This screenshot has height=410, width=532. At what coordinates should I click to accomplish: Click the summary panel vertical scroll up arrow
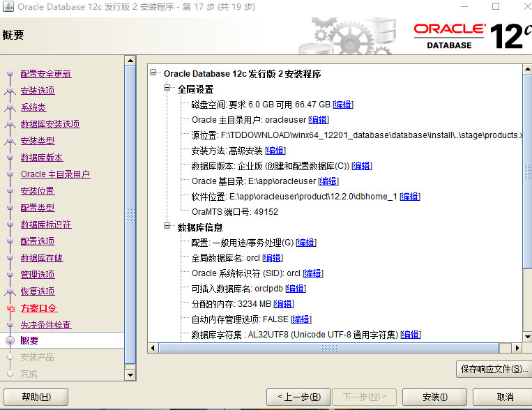pyautogui.click(x=528, y=69)
